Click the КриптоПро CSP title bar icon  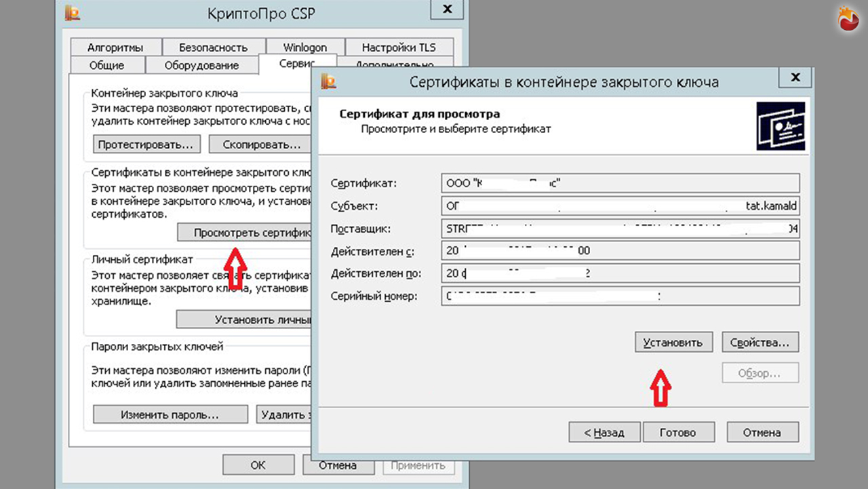[73, 13]
